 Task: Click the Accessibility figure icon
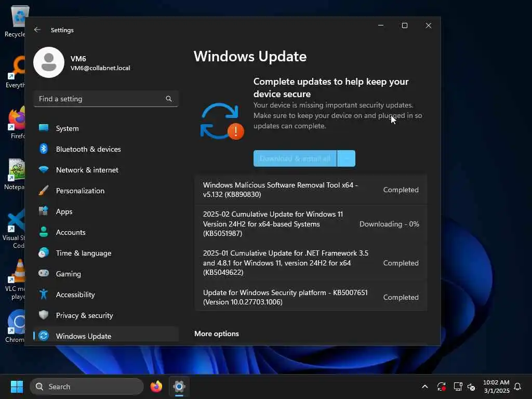tap(44, 294)
